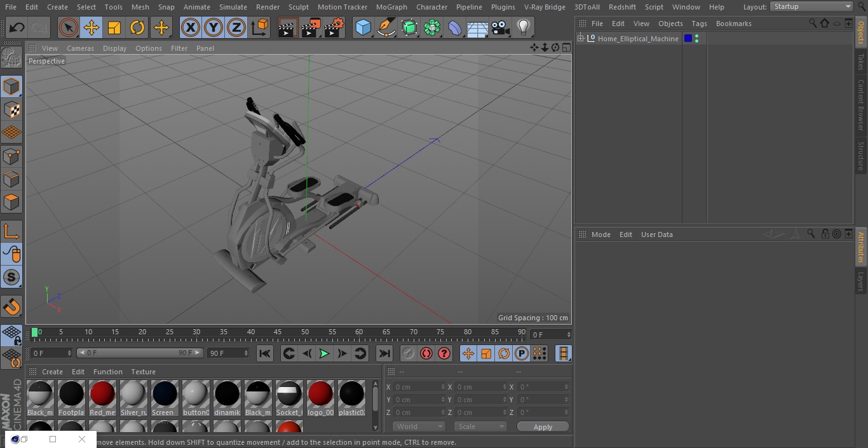Image resolution: width=868 pixels, height=448 pixels.
Task: Open the Spline Pen tool
Action: pos(386,27)
